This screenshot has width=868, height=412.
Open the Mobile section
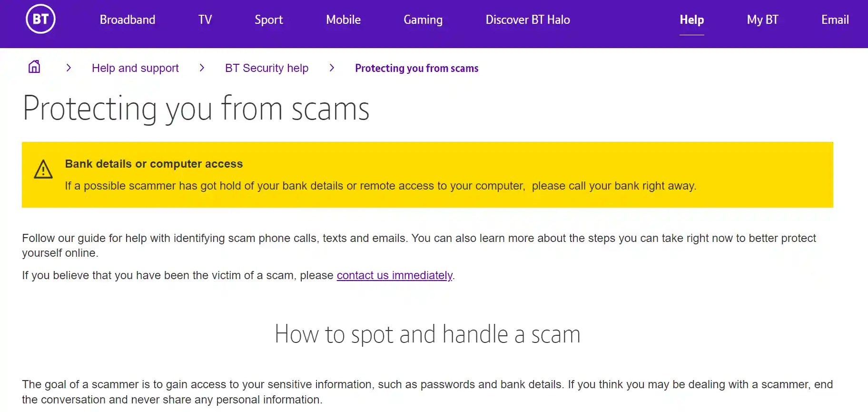[343, 20]
